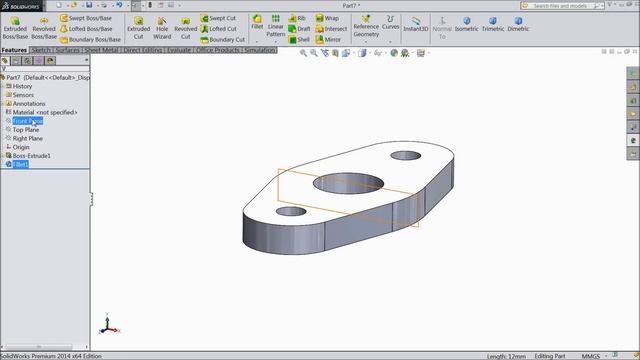Click the Edit Appearance color ball icon
The height and width of the screenshot is (360, 640).
tap(394, 53)
